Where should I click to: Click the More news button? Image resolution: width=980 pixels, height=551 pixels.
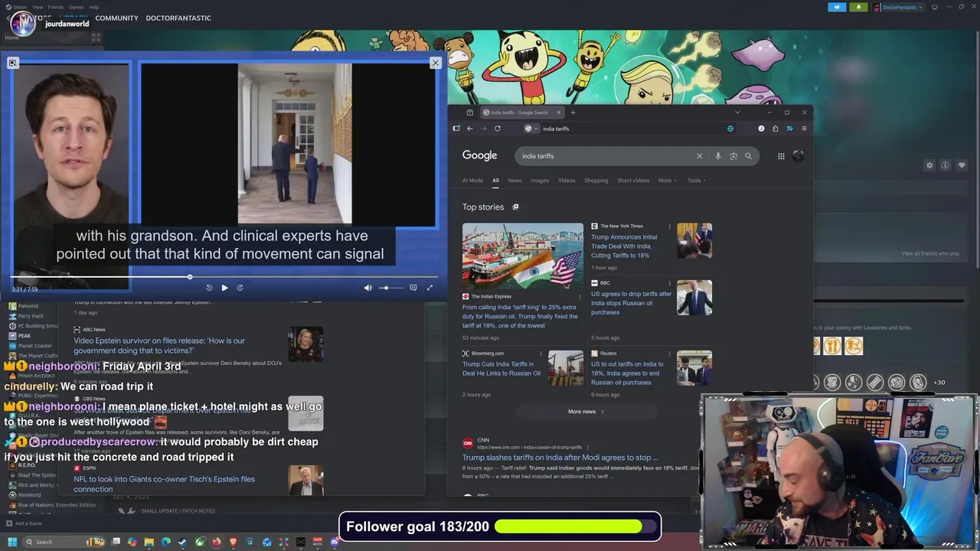click(x=586, y=412)
